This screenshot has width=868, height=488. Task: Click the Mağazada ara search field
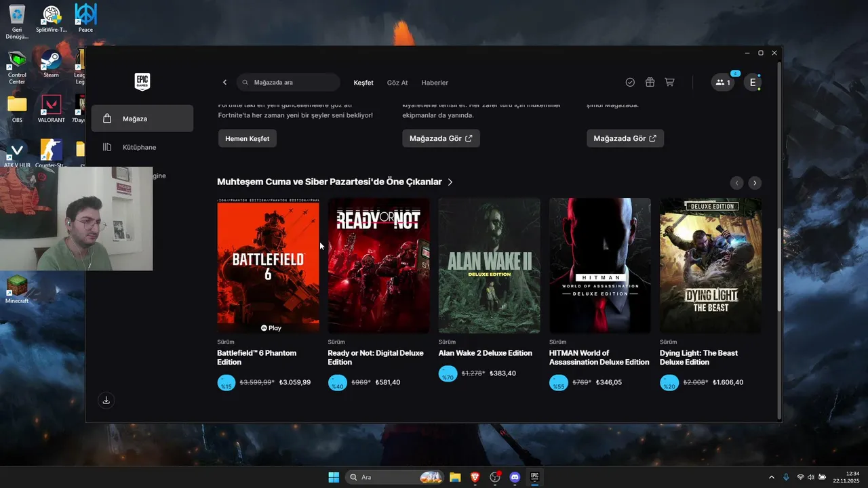coord(288,83)
